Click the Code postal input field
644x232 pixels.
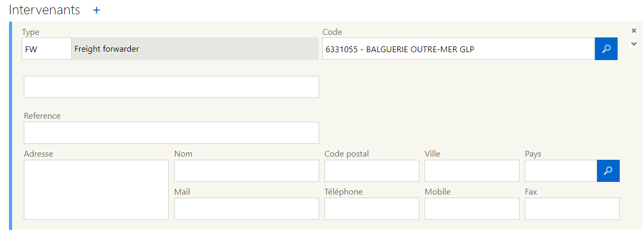[x=371, y=171]
